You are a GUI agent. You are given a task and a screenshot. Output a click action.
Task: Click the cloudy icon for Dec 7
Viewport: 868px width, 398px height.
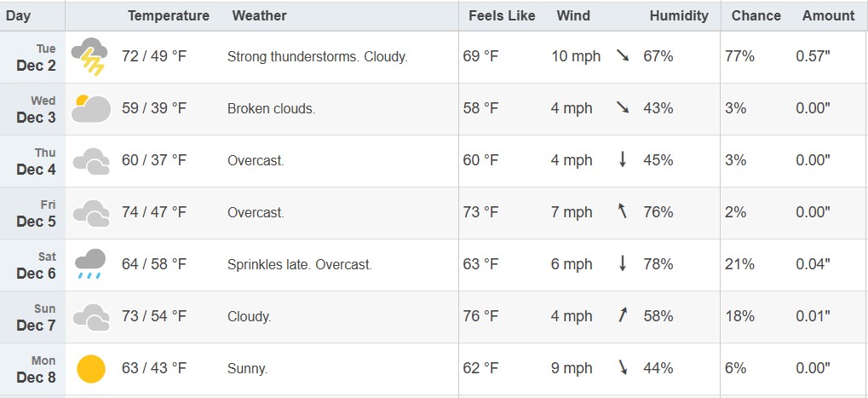pos(91,317)
